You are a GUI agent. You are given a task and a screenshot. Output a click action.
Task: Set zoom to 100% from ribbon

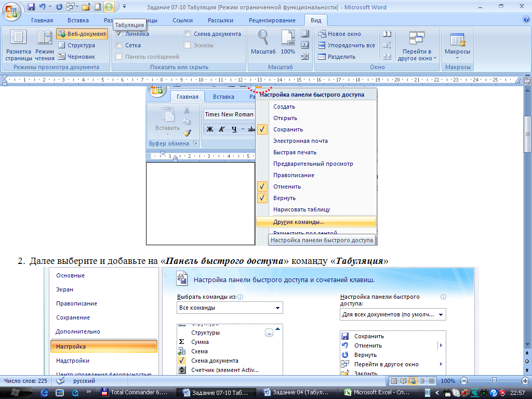288,42
